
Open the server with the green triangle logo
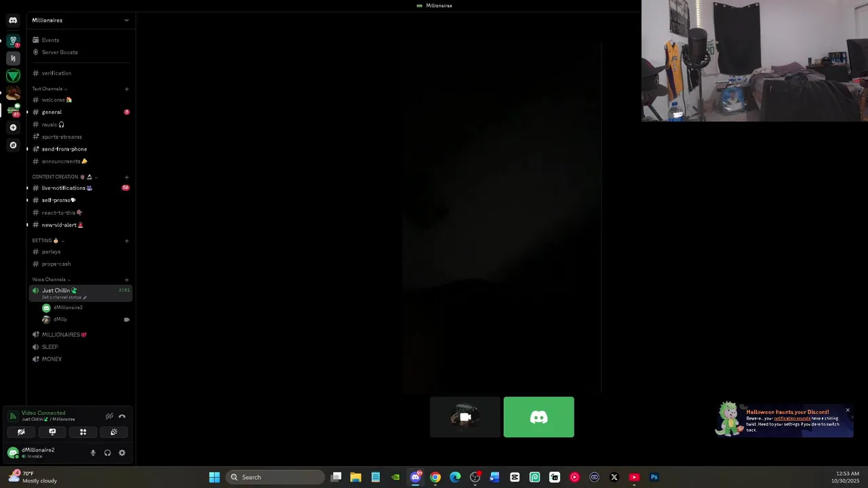pyautogui.click(x=13, y=76)
